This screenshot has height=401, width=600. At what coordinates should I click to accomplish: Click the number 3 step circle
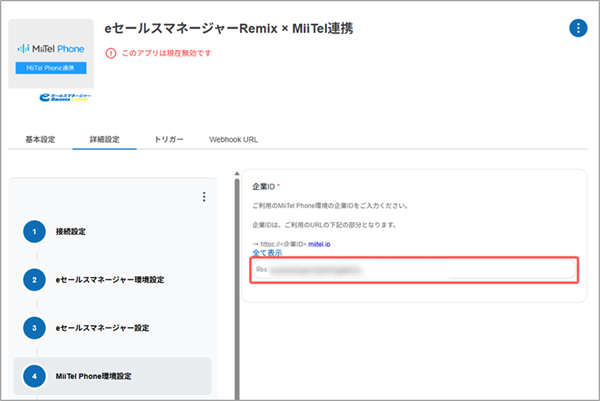[x=35, y=328]
